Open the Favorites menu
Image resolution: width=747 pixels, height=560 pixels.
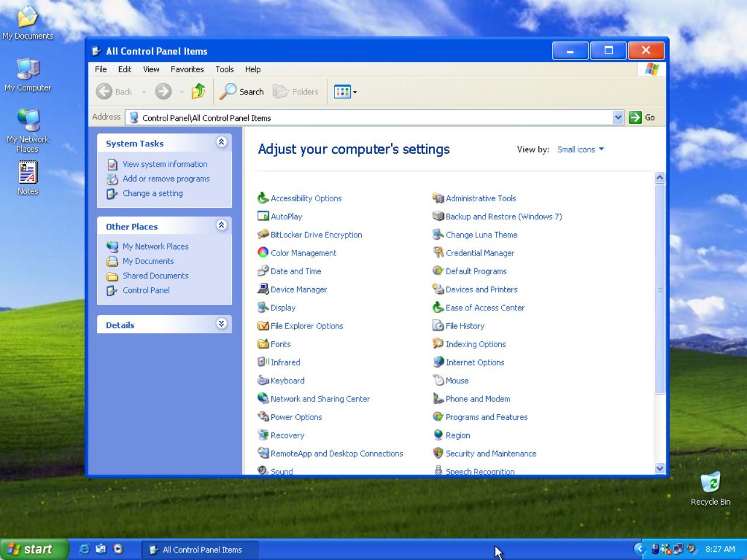tap(187, 69)
